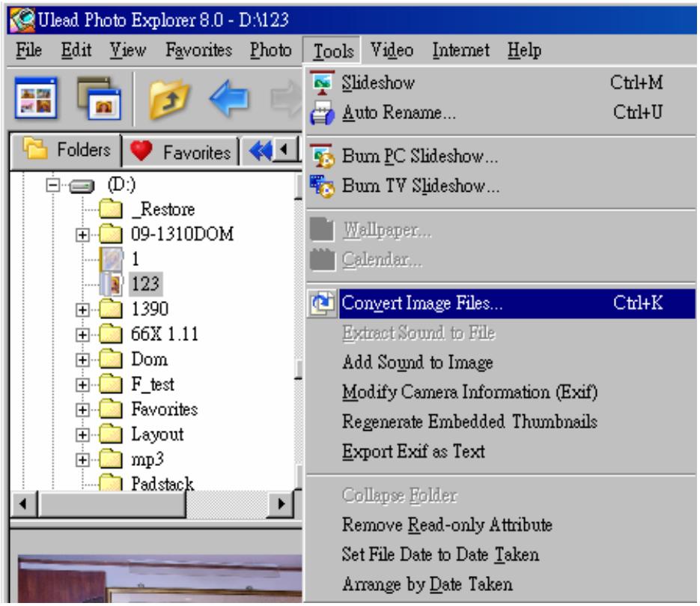The height and width of the screenshot is (606, 700).
Task: Switch to the Folders tab
Action: point(66,151)
